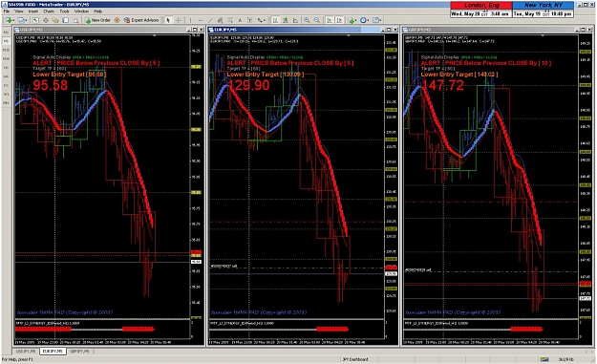597x364 pixels.
Task: Toggle chart Auto Scroll
Action: pyautogui.click(x=330, y=20)
